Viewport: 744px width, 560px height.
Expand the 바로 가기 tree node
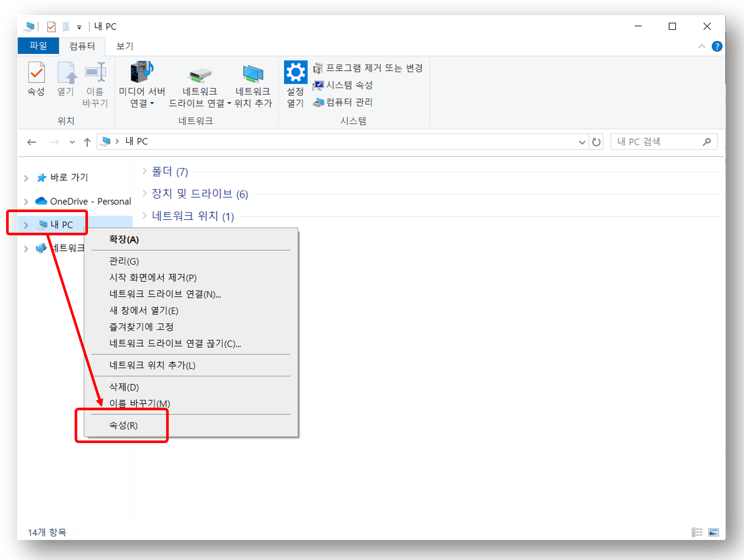[26, 178]
